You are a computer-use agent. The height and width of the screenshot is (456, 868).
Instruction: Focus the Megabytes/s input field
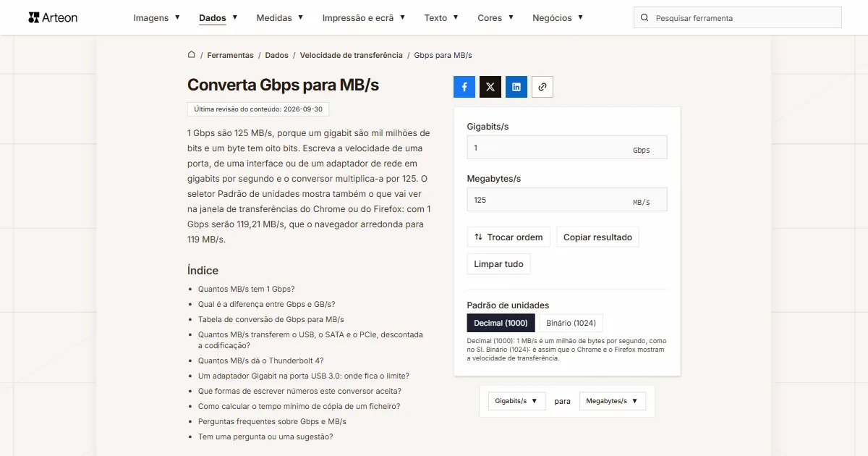(567, 200)
